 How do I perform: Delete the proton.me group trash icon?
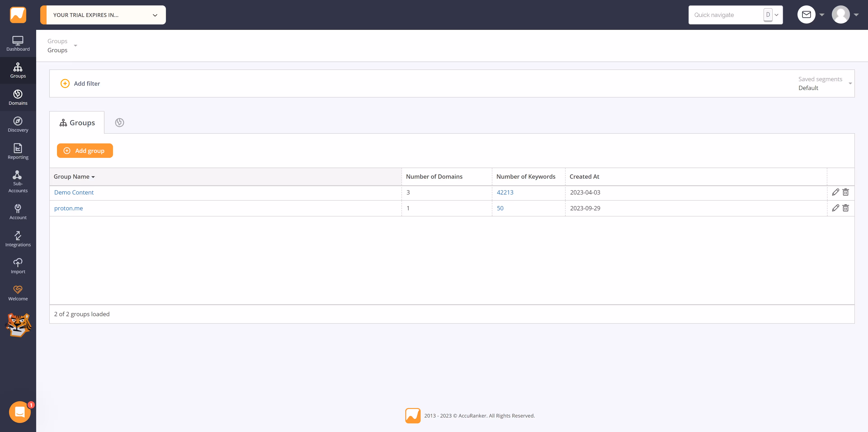[845, 208]
